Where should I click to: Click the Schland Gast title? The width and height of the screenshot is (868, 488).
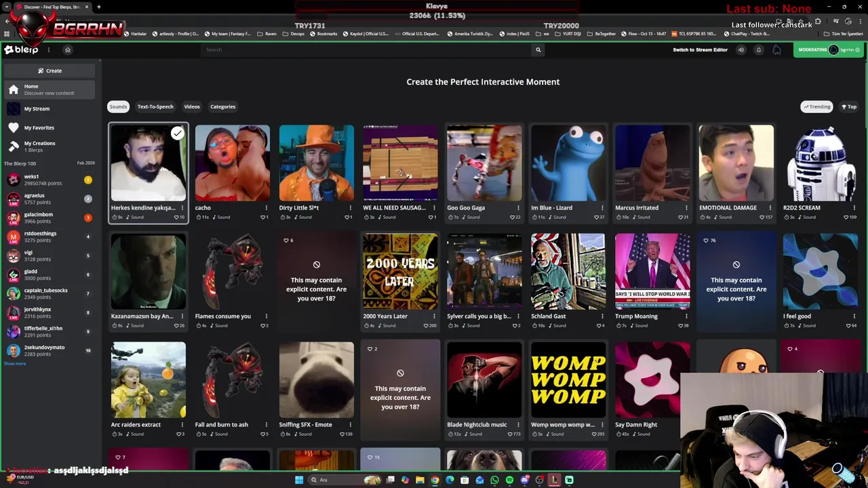(x=548, y=316)
